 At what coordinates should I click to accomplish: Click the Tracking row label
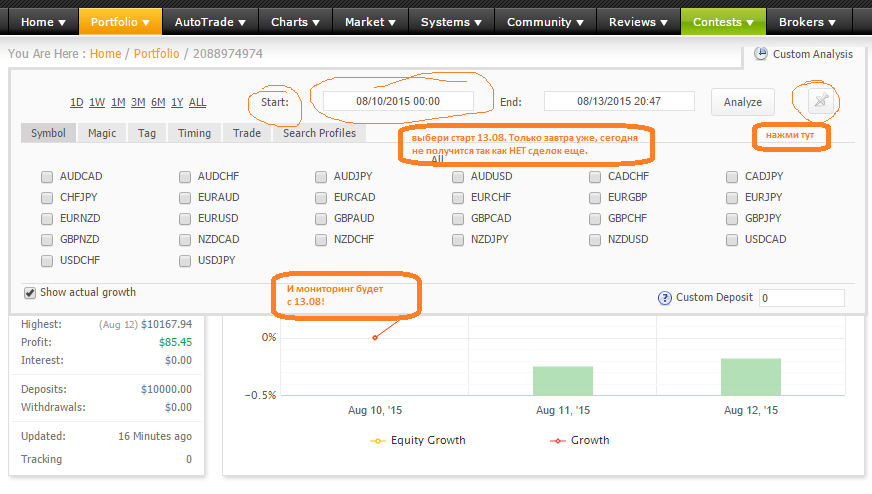tap(42, 459)
